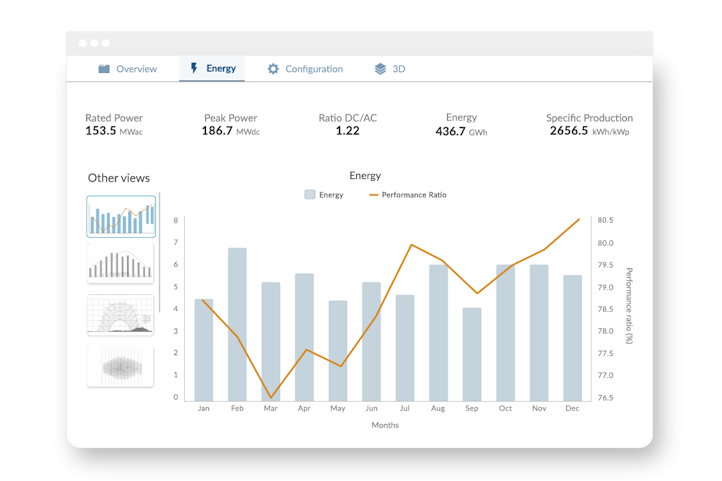Image resolution: width=722 pixels, height=481 pixels.
Task: Open the gray bar chart thumbnail view
Action: [120, 263]
